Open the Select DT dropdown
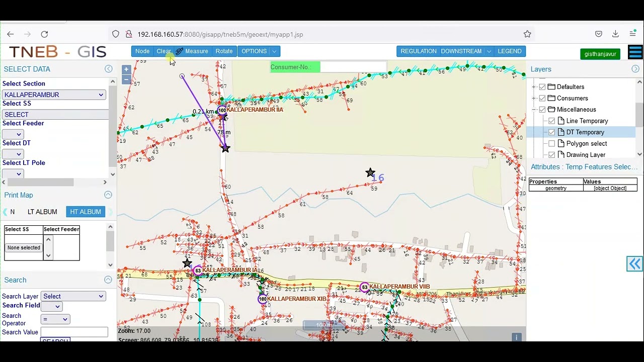The width and height of the screenshot is (644, 362). (13, 154)
